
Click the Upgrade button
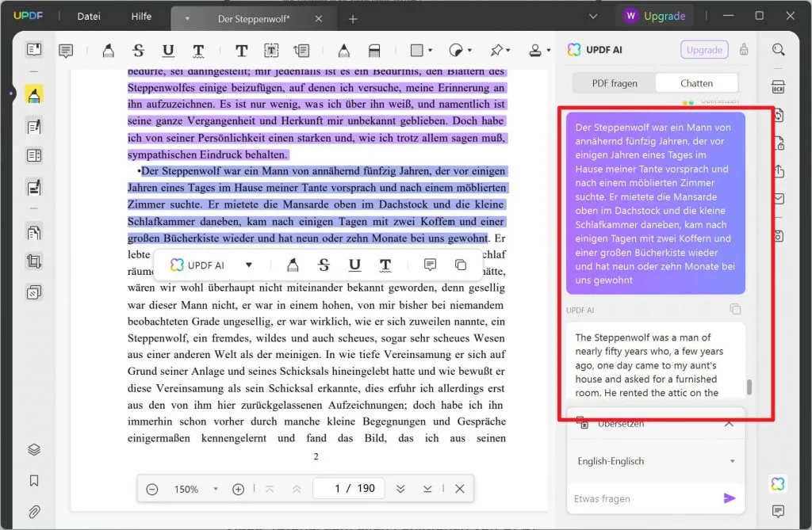(x=655, y=15)
